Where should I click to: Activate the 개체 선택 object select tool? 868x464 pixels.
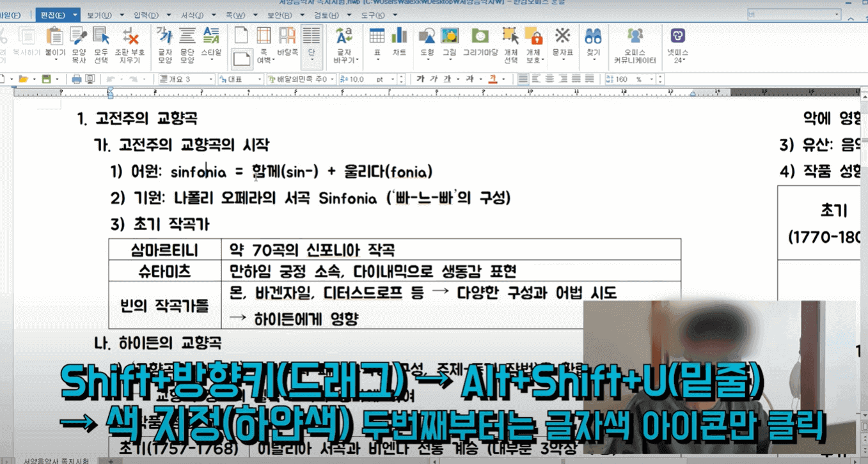tap(510, 45)
